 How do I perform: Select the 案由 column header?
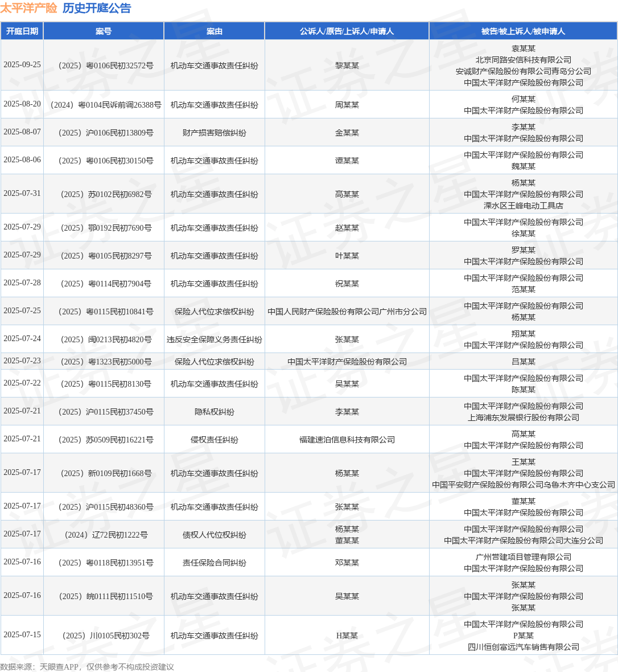(214, 31)
